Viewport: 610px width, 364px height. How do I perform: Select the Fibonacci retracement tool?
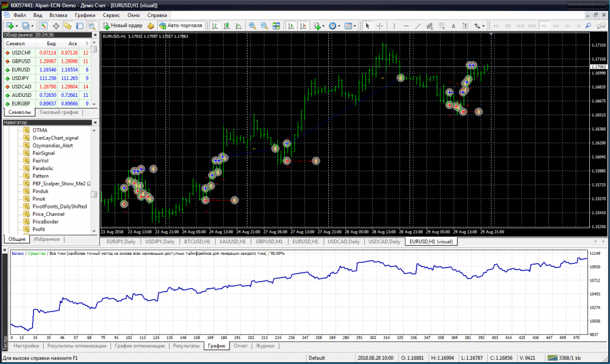pyautogui.click(x=442, y=26)
